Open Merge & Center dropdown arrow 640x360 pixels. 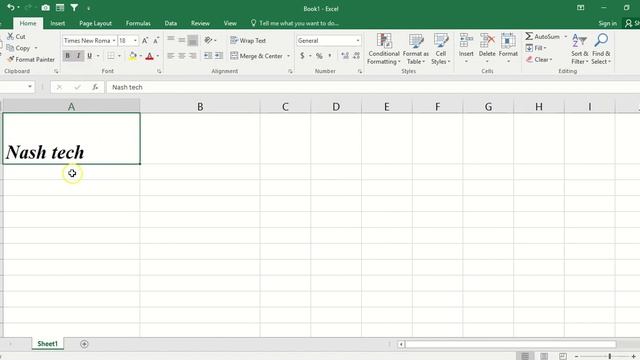(289, 56)
